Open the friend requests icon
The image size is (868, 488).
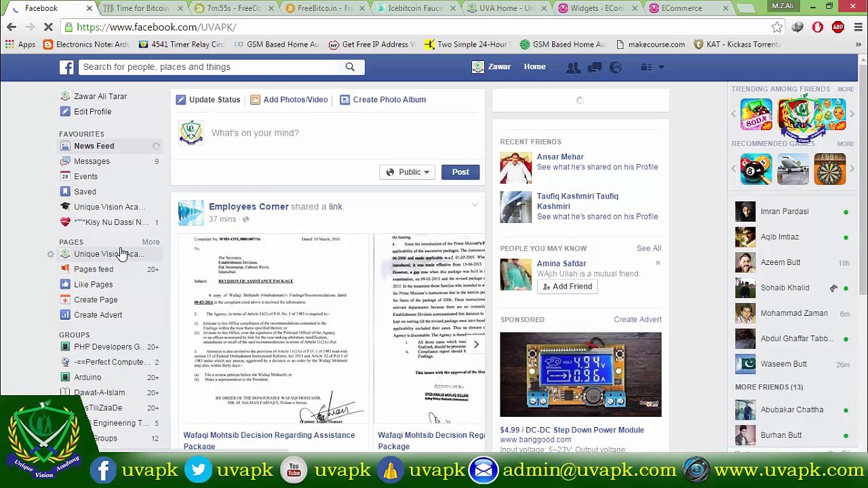tap(574, 67)
